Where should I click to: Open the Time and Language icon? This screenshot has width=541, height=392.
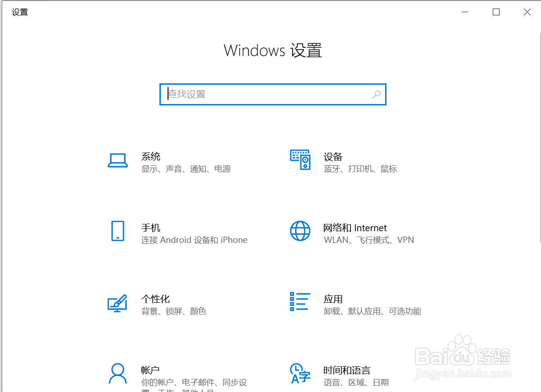300,373
